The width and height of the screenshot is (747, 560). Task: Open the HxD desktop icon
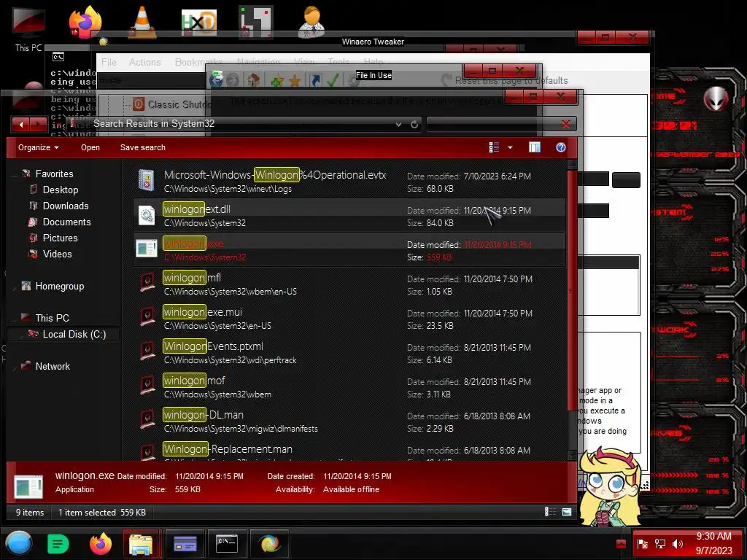[x=199, y=22]
